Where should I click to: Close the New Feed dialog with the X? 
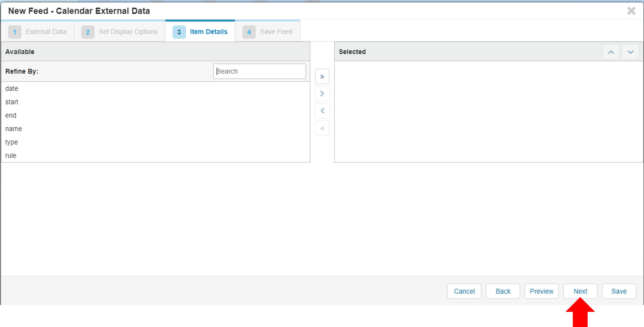(631, 11)
